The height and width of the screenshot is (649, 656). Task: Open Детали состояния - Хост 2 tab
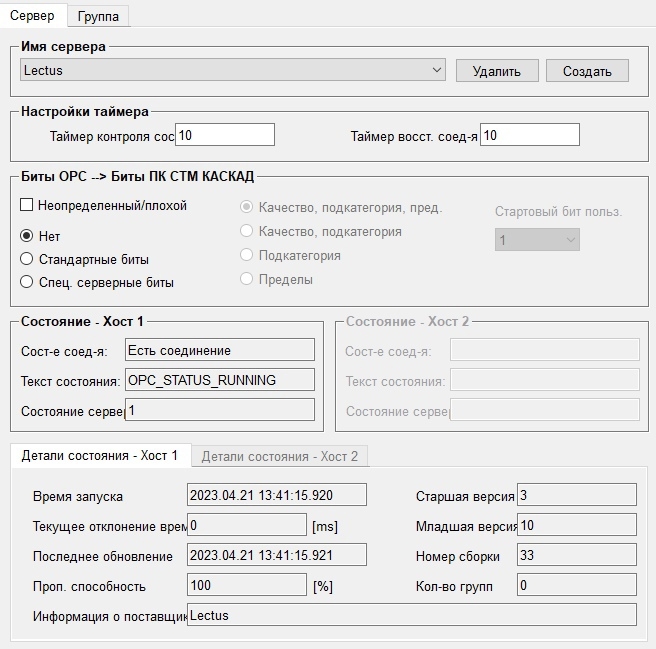click(x=279, y=456)
